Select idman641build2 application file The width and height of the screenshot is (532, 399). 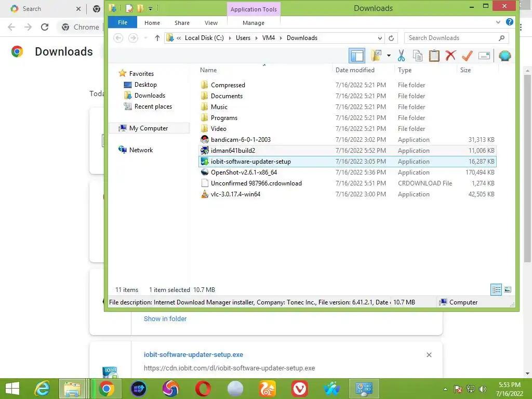347,150
